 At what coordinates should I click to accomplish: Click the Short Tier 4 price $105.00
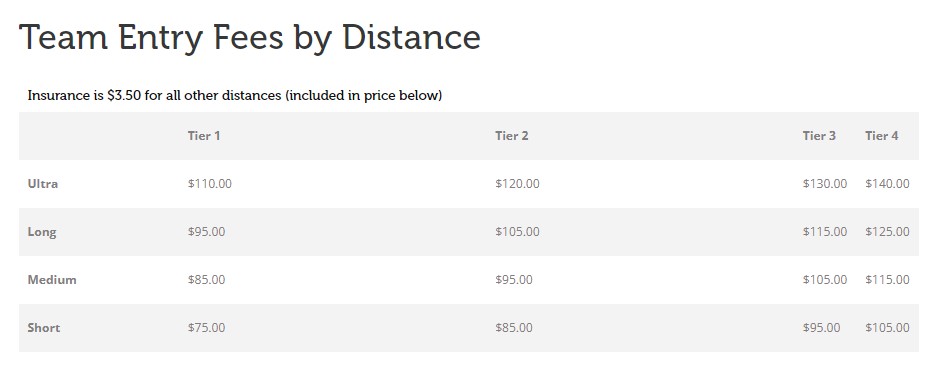click(887, 327)
